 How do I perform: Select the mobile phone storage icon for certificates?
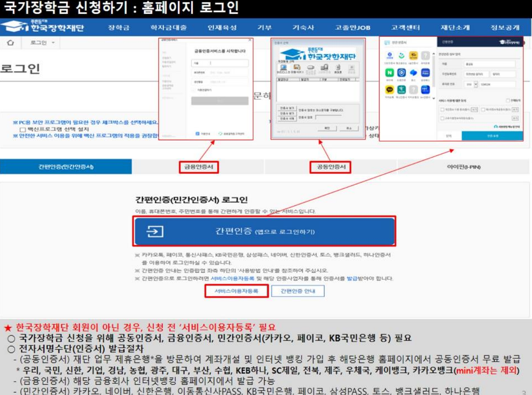click(338, 68)
